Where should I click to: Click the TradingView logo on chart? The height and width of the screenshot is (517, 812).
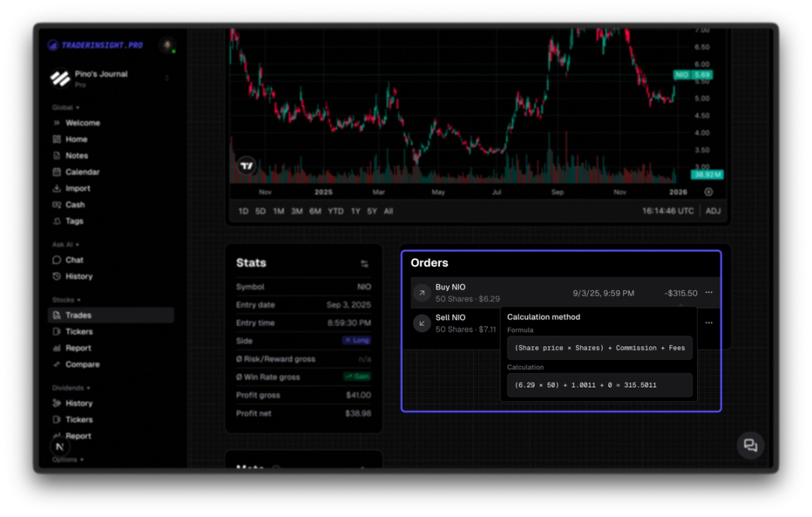247,165
